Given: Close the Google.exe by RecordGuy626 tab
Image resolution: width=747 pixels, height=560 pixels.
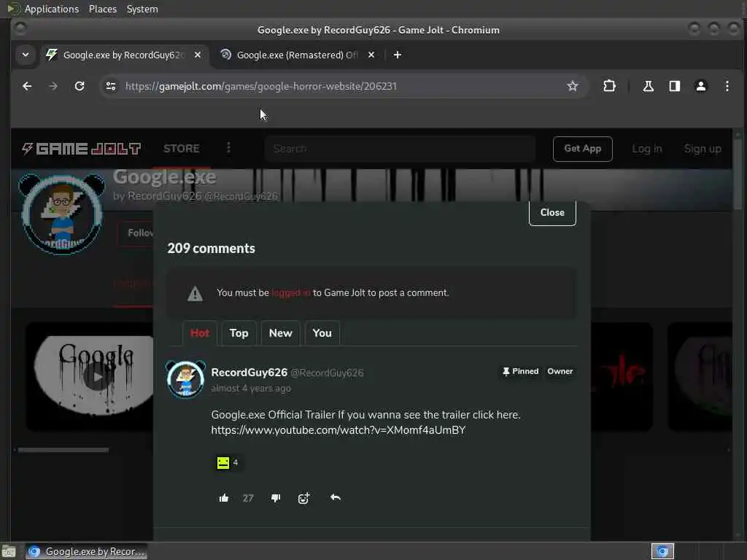Looking at the screenshot, I should [198, 55].
